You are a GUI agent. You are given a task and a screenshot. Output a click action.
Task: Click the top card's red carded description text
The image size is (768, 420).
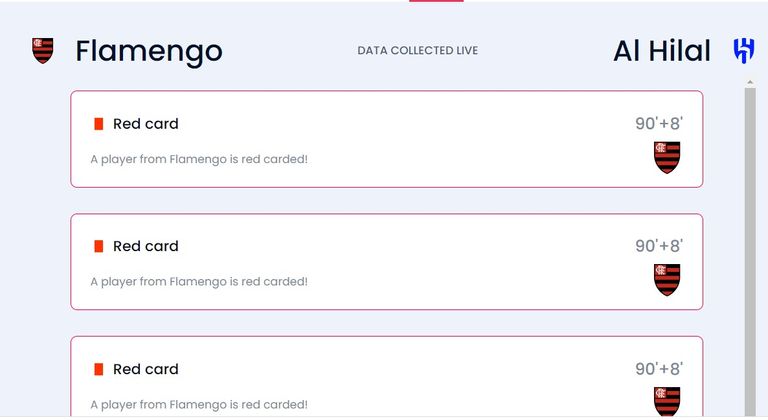coord(199,159)
